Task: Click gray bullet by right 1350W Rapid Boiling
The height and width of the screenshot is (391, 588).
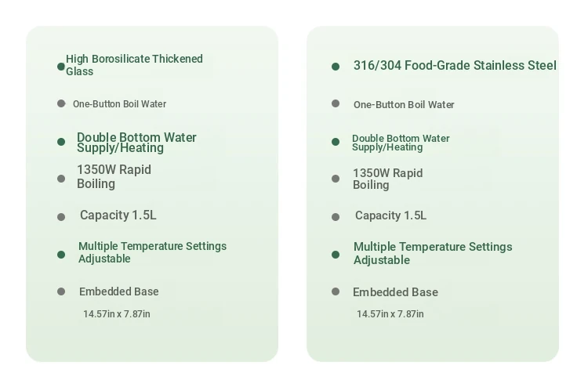Action: 336,179
